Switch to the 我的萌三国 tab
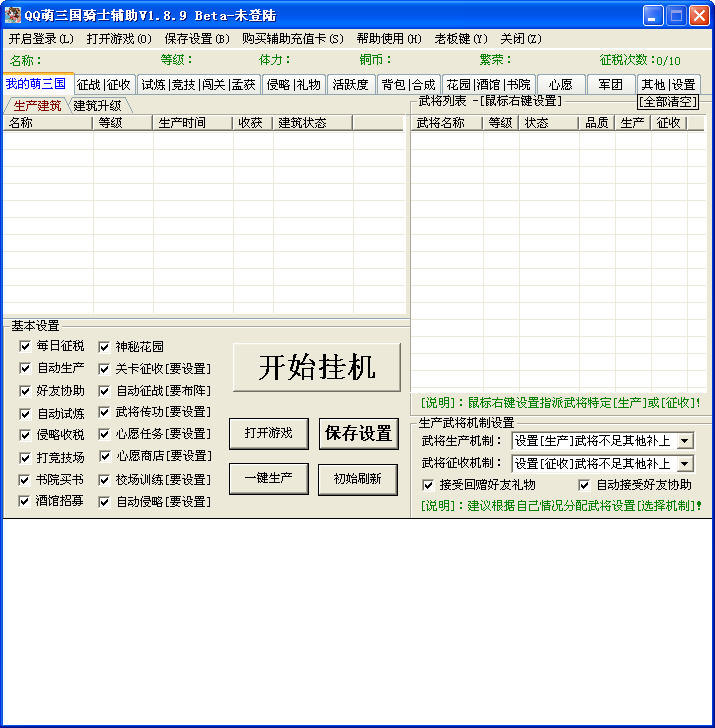Image resolution: width=715 pixels, height=728 pixels. (38, 84)
